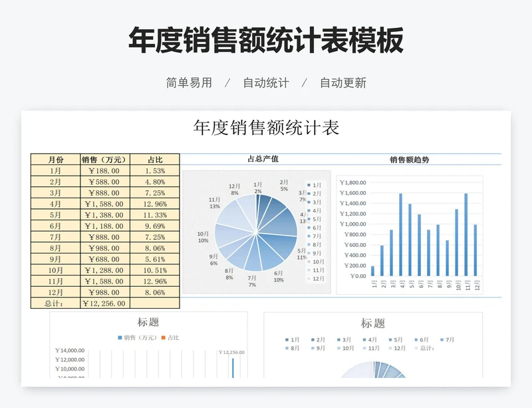
Task: Select the 10月 legend entry in bottom-right chart
Action: [346, 348]
